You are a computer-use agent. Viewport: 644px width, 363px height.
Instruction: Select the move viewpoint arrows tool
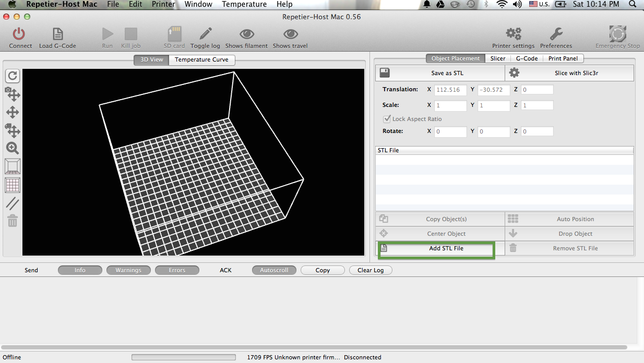pos(13,112)
